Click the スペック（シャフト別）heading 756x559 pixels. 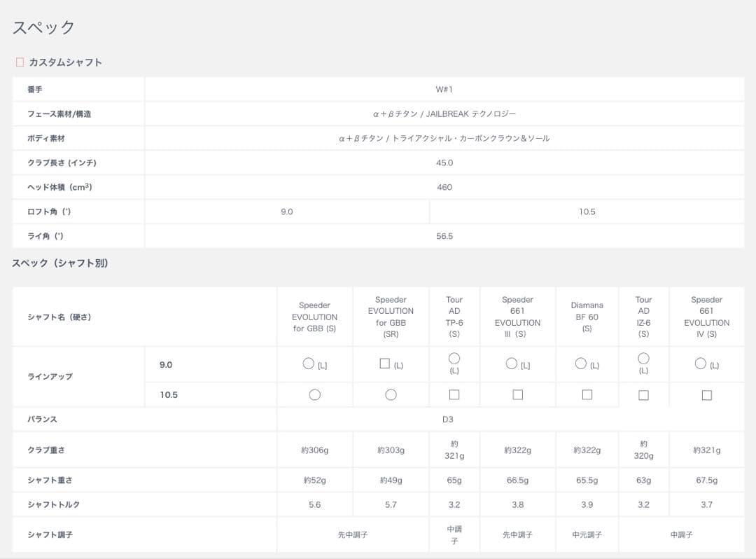pyautogui.click(x=59, y=263)
